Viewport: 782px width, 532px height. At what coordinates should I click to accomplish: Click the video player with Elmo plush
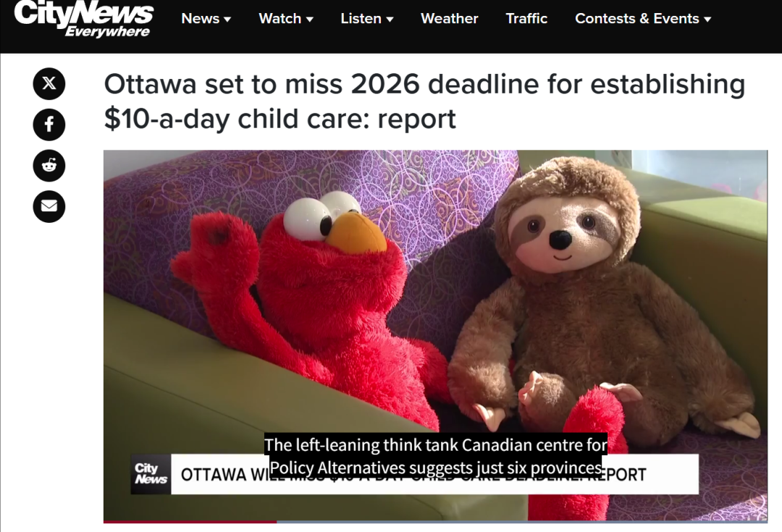(435, 336)
